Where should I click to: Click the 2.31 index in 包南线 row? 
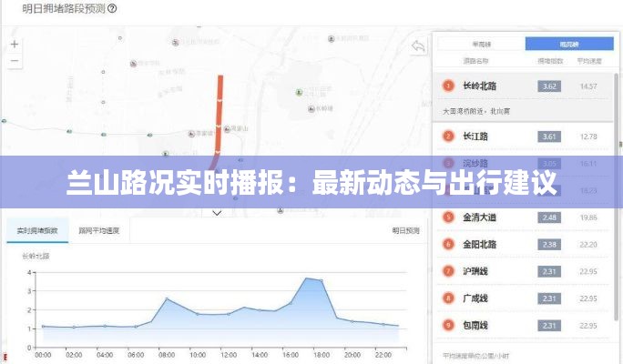(549, 326)
